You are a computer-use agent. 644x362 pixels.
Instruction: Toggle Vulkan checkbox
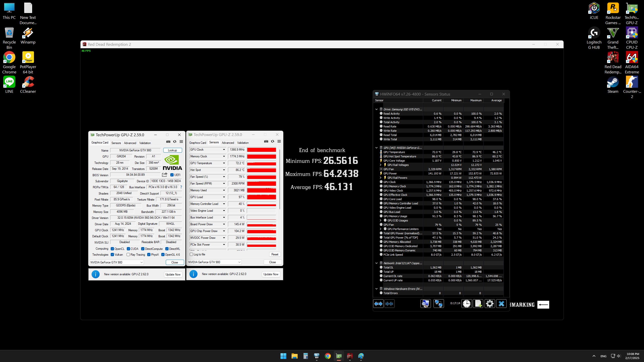(x=112, y=255)
